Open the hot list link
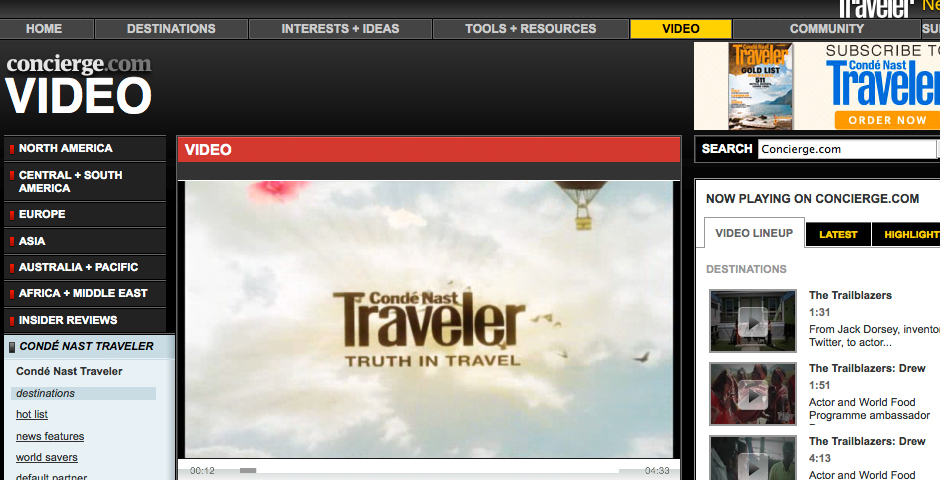This screenshot has width=940, height=480. pyautogui.click(x=32, y=415)
